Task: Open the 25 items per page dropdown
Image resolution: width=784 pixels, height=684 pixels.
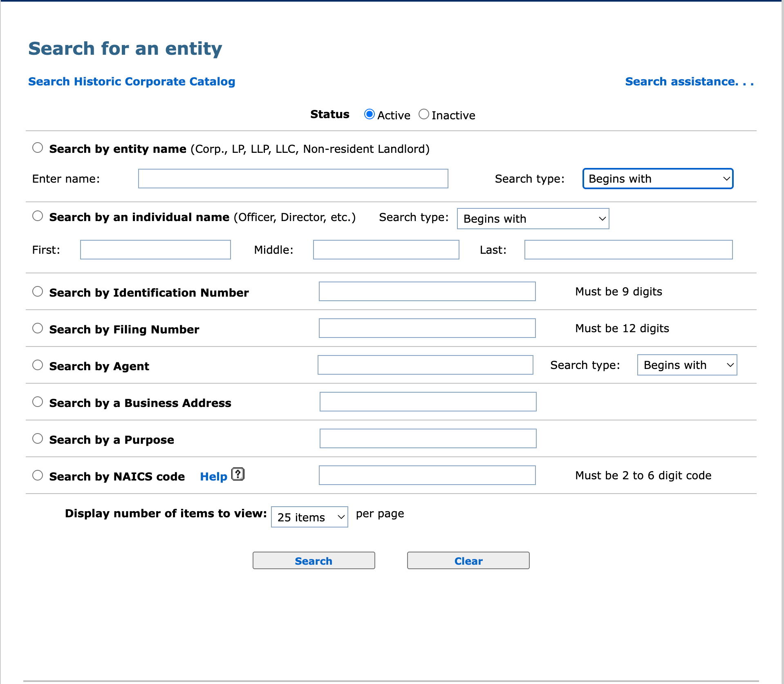Action: pyautogui.click(x=309, y=517)
